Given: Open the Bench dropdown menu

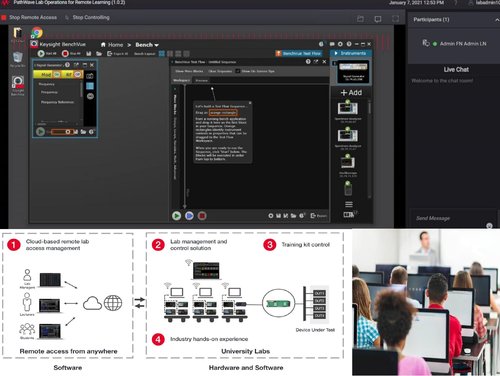Looking at the screenshot, I should coord(147,45).
